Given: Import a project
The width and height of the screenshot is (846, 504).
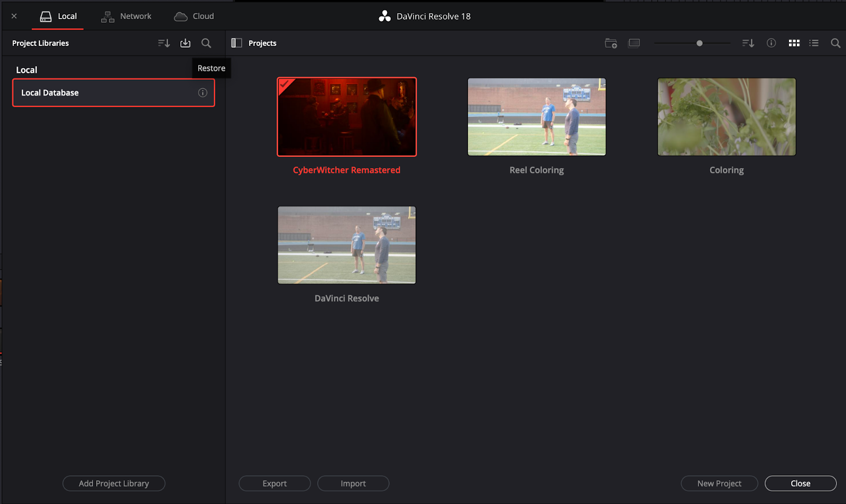Looking at the screenshot, I should [353, 483].
